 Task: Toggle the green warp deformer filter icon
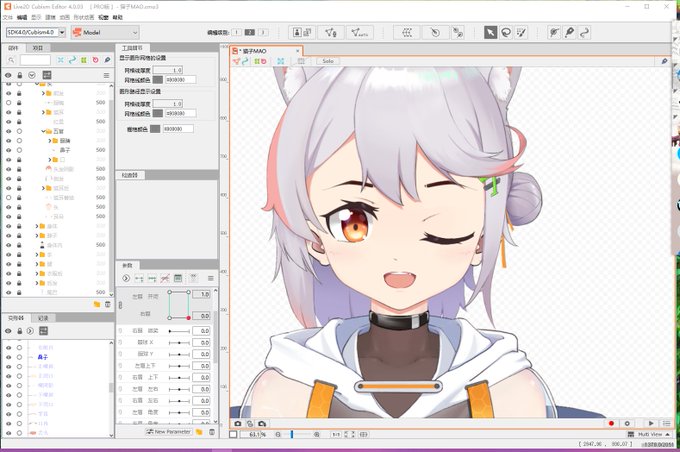point(84,60)
